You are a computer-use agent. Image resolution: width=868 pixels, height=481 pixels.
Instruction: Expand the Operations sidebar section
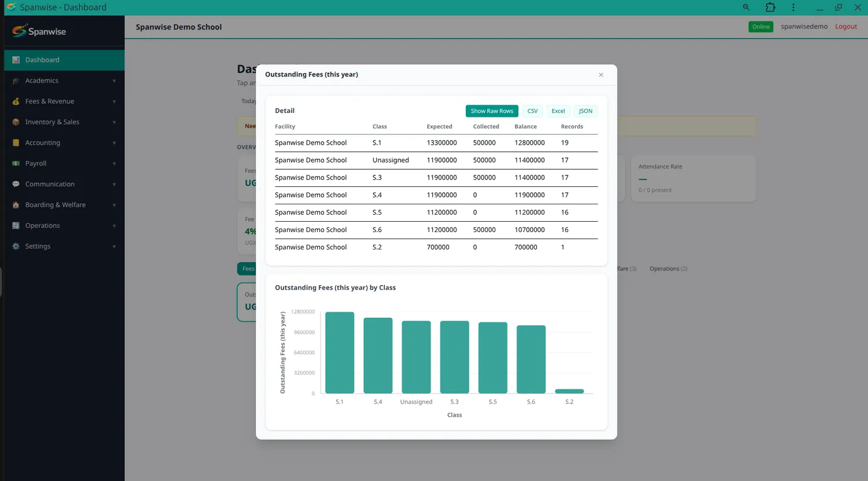click(64, 226)
